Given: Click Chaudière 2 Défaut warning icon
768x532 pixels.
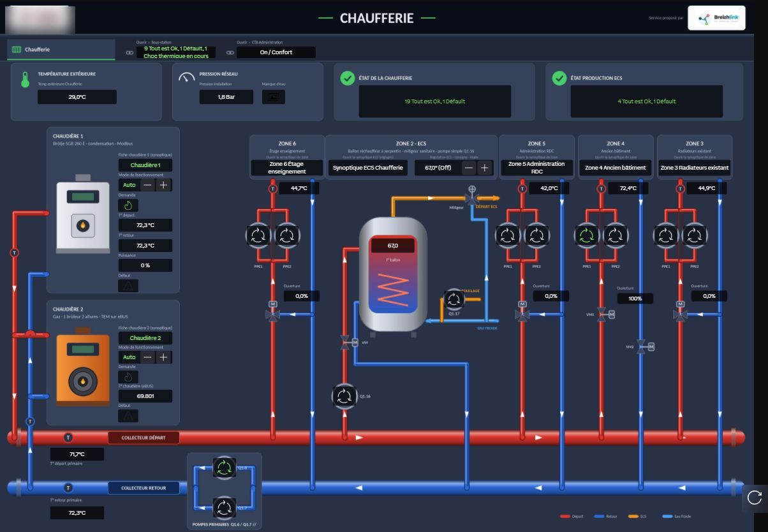Looking at the screenshot, I should pyautogui.click(x=128, y=416).
